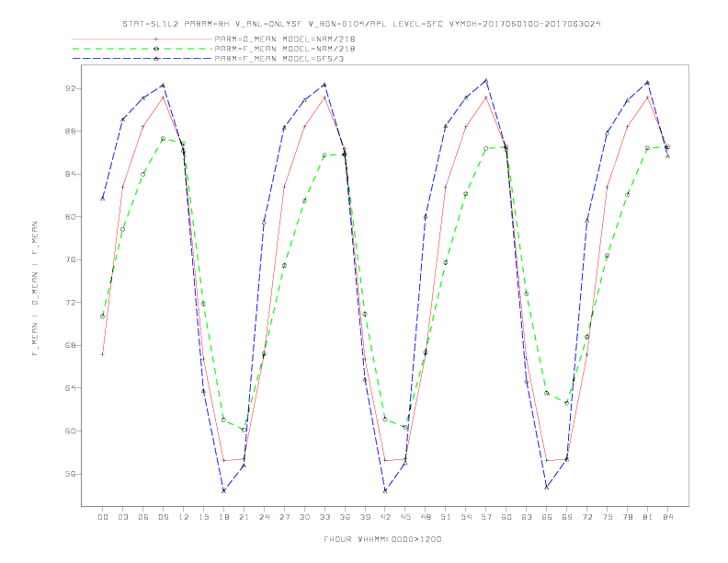Image resolution: width=728 pixels, height=563 pixels.
Task: Click the x-axis tick label 30
Action: (x=304, y=517)
